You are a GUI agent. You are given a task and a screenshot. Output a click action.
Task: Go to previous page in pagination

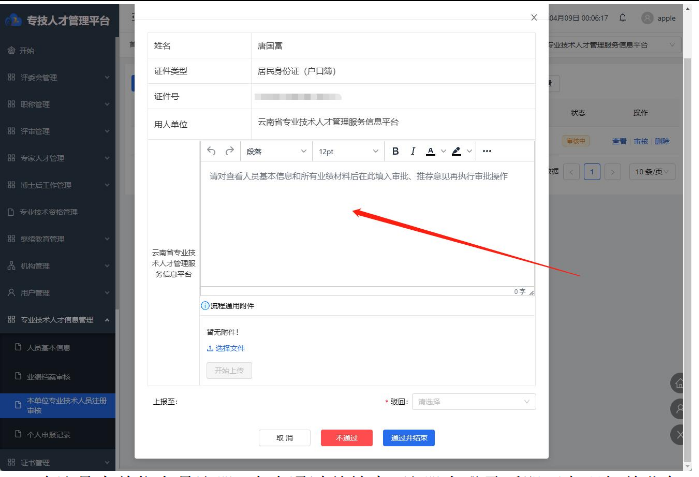(x=572, y=172)
